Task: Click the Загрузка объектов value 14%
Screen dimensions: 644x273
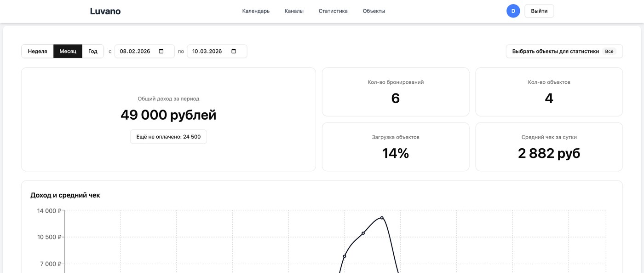Action: point(396,153)
